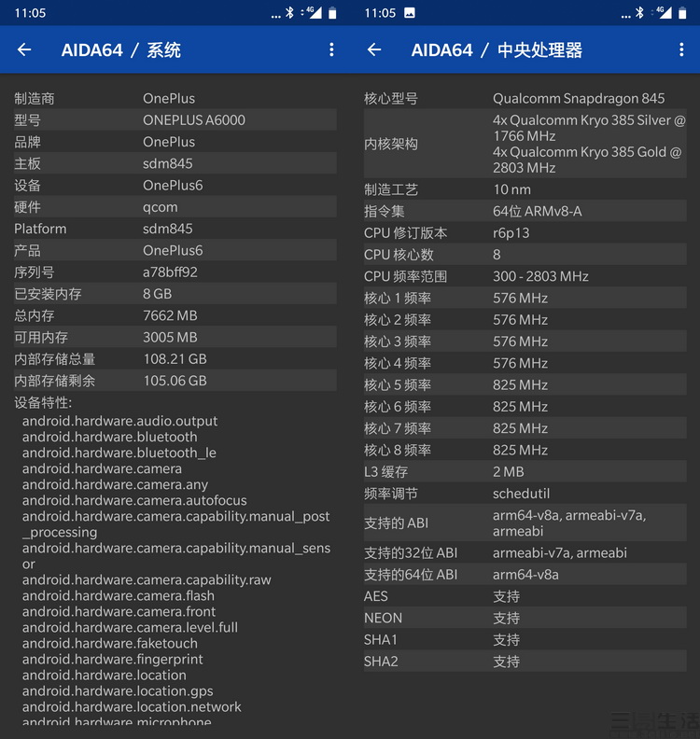Select 核心型号 Qualcomm Snapdragon 845 row

point(525,98)
